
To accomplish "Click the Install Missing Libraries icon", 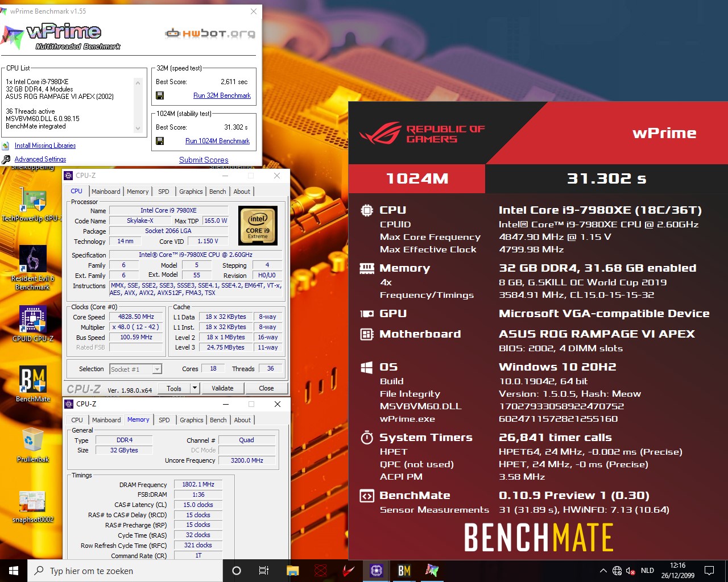I will 6,145.
